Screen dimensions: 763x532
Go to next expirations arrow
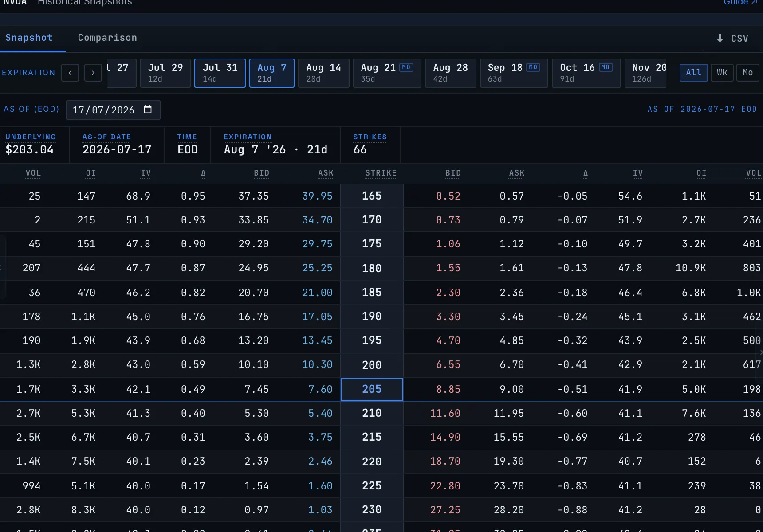[x=93, y=73]
